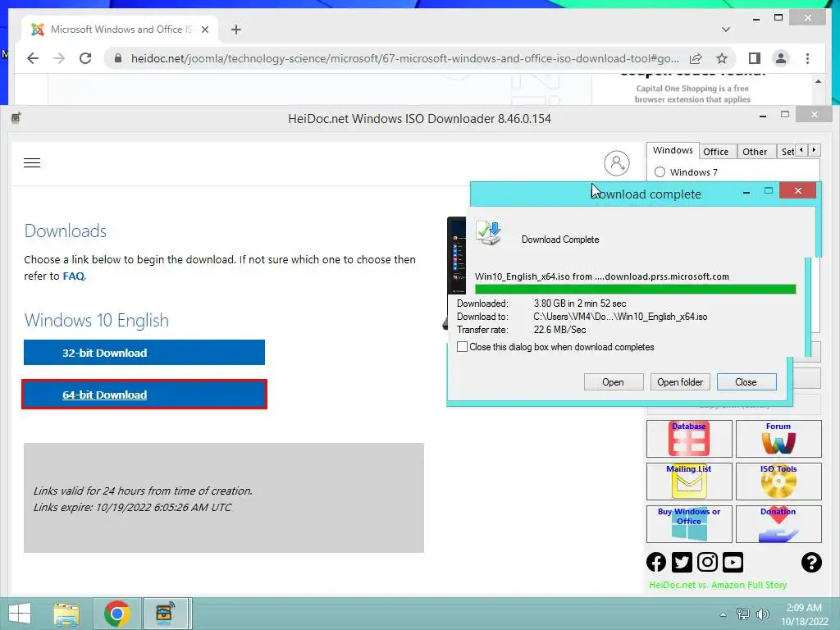Click the Chrome back arrow

[x=33, y=58]
